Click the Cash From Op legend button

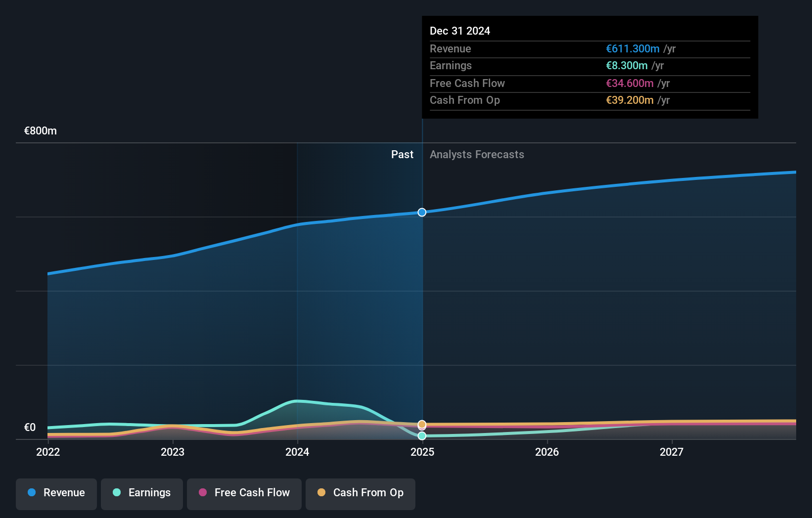(360, 493)
